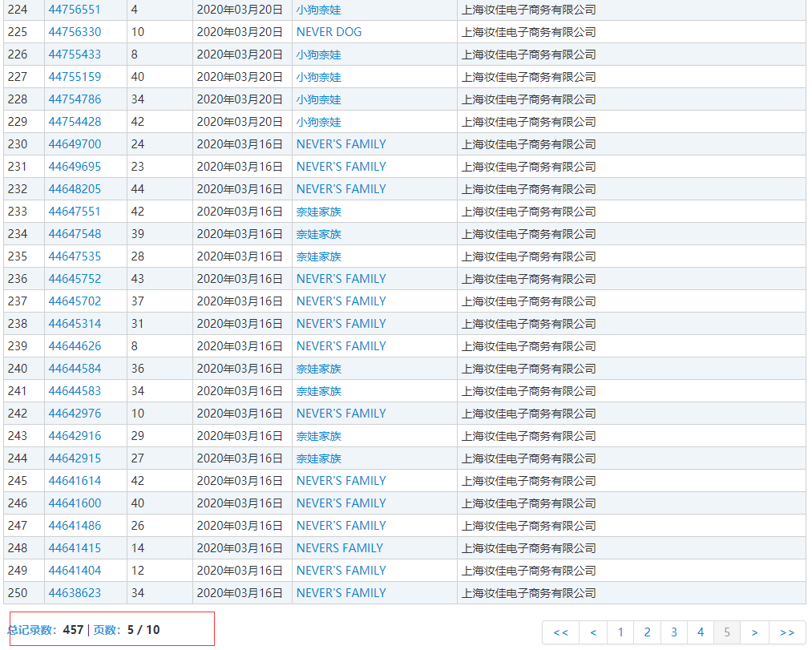Click total records count 457 text
The height and width of the screenshot is (650, 812).
click(72, 630)
